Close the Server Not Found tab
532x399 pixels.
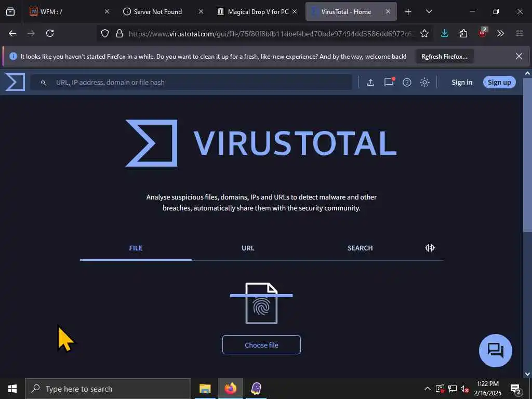pos(201,11)
